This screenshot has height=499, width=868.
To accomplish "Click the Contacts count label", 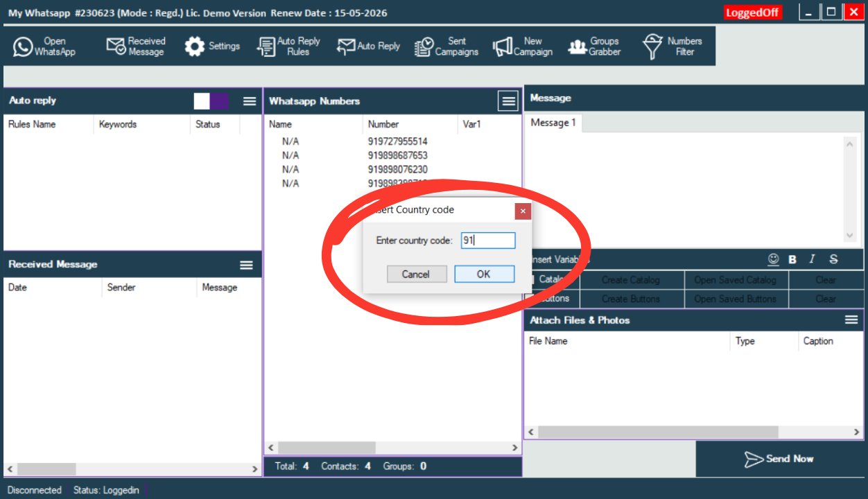I will coord(346,466).
